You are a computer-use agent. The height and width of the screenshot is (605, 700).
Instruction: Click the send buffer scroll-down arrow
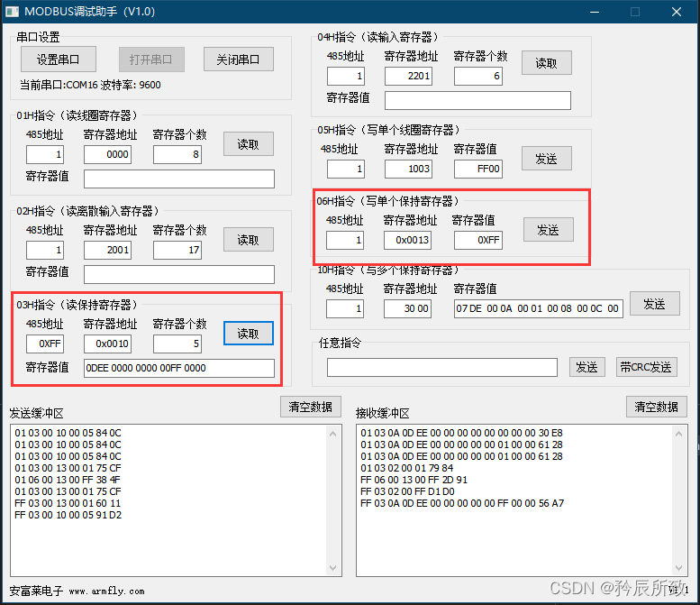333,568
